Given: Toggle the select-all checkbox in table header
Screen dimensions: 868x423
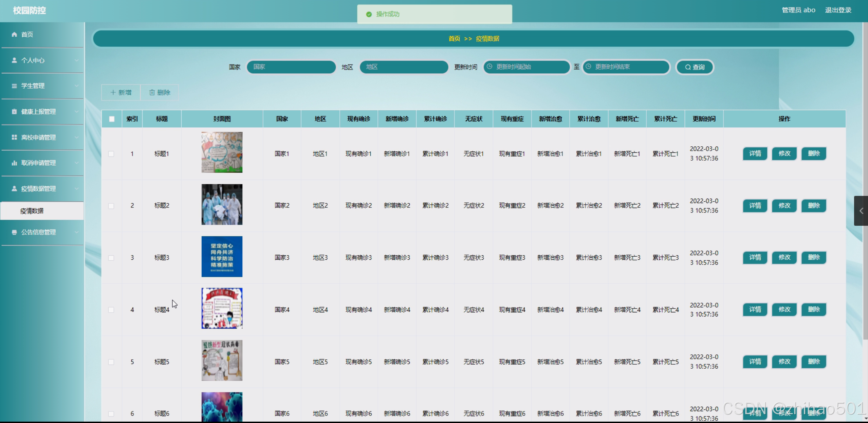Looking at the screenshot, I should pyautogui.click(x=112, y=119).
